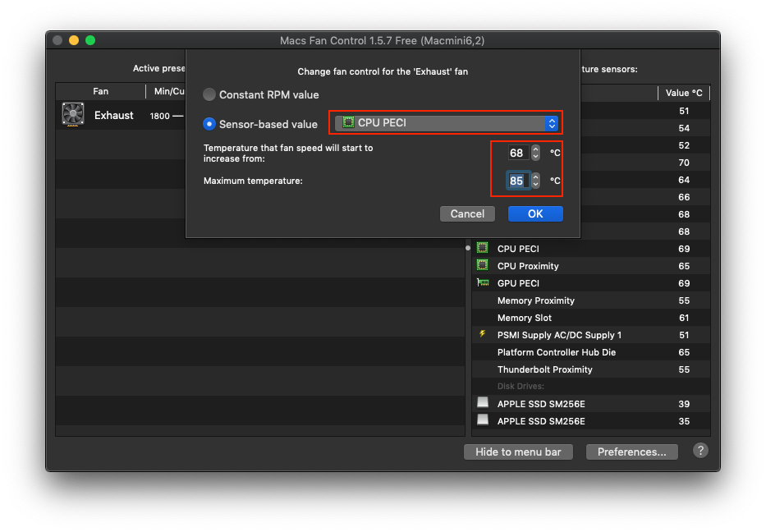This screenshot has height=532, width=766.
Task: Click the maximum temperature stepper arrows
Action: [x=535, y=181]
